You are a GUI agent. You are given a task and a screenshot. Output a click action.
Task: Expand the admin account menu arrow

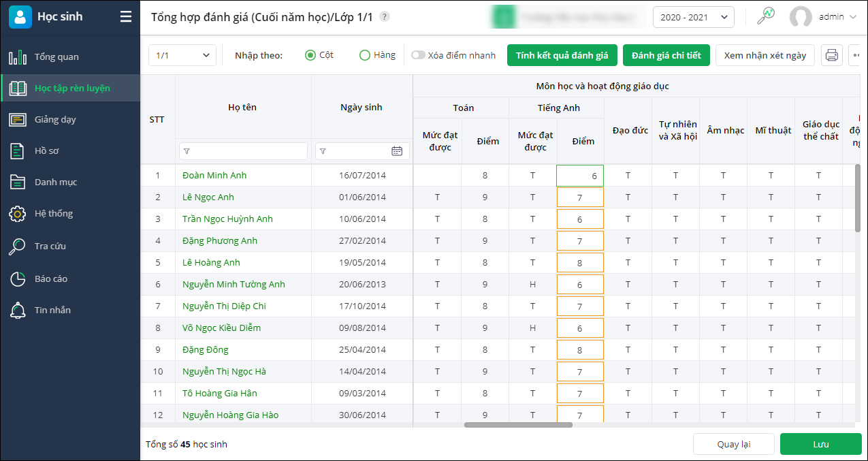point(853,17)
